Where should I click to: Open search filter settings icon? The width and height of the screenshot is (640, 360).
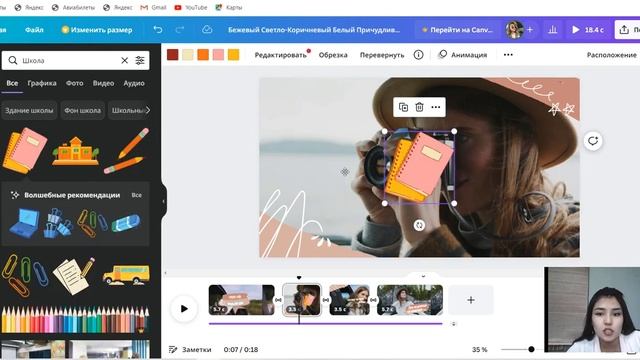[x=140, y=60]
